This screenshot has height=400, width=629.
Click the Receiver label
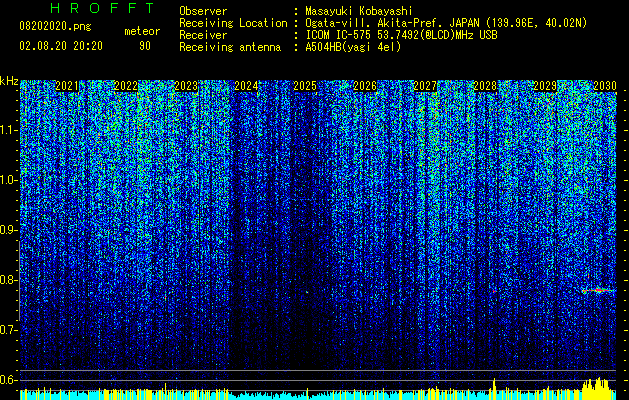point(203,35)
